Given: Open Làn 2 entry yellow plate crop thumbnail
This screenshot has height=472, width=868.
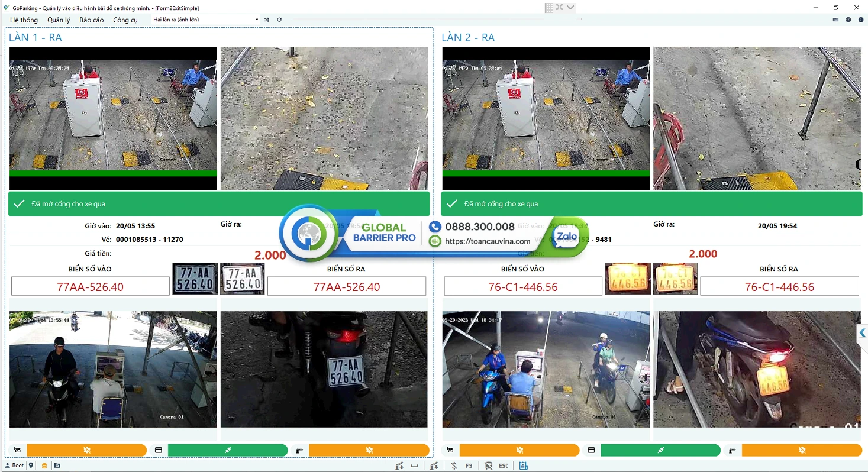Looking at the screenshot, I should pyautogui.click(x=628, y=279).
